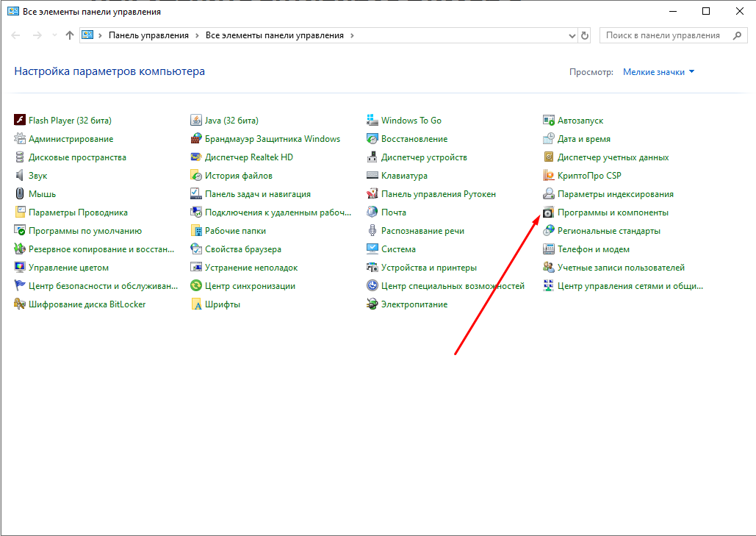
Task: Open Центр безопасности и обслуживания link
Action: (x=103, y=285)
